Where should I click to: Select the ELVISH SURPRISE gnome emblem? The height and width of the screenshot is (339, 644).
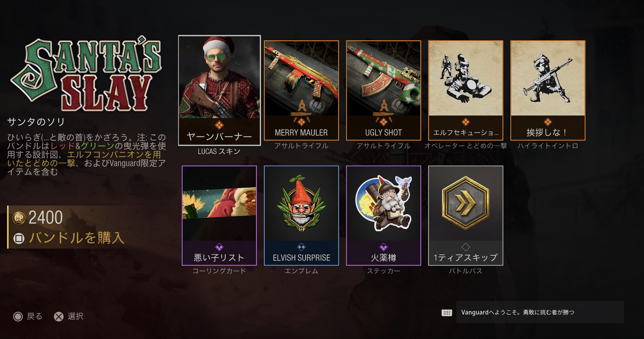(301, 216)
